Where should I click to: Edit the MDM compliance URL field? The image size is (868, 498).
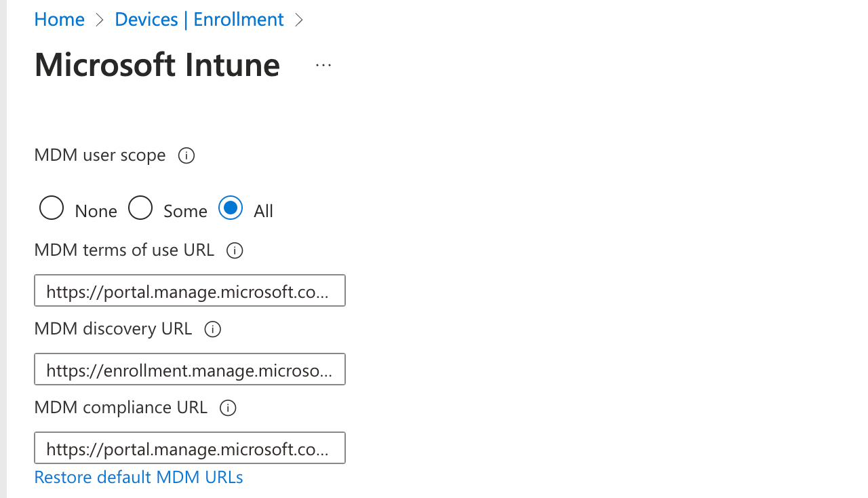pos(189,448)
